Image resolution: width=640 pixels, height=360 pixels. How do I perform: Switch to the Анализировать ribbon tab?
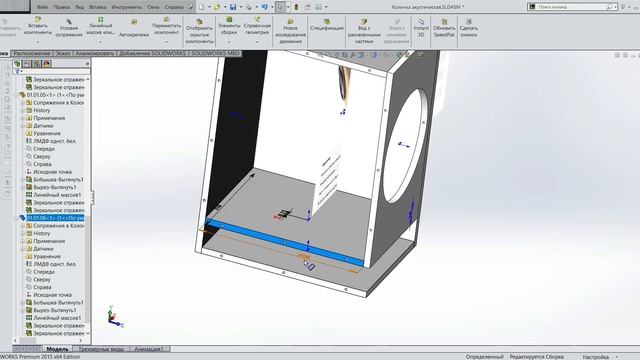95,53
